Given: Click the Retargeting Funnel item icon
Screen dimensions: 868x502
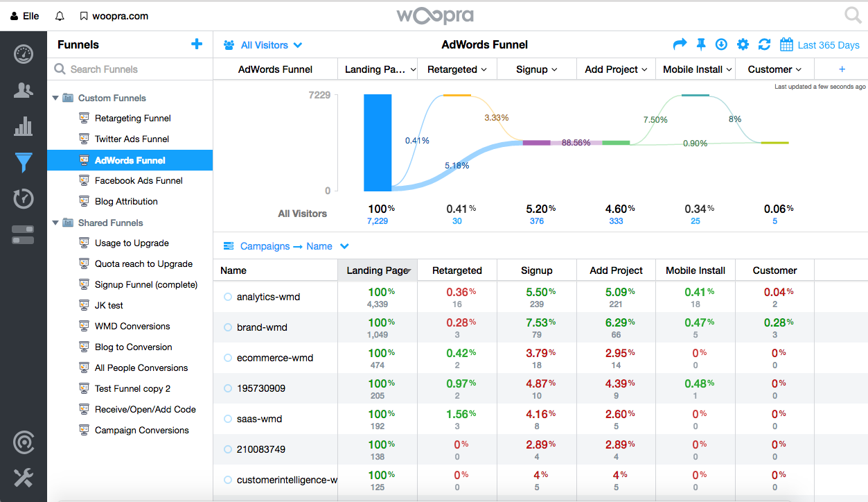Looking at the screenshot, I should [x=85, y=118].
